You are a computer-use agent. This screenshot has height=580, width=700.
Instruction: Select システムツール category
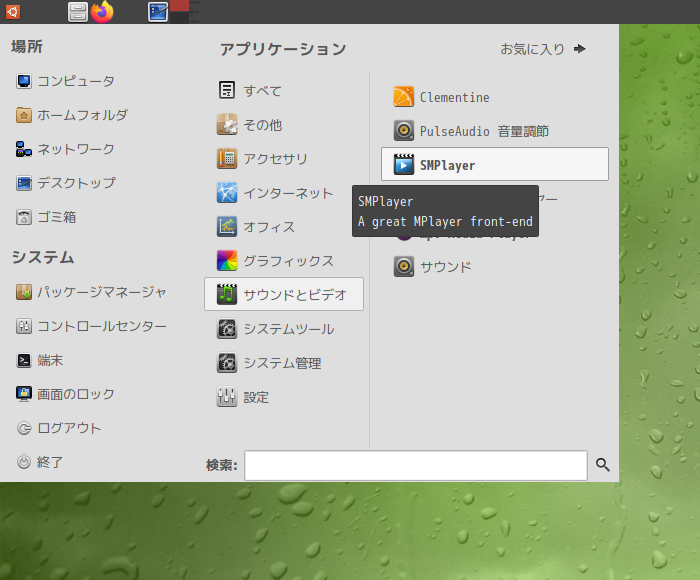[284, 329]
